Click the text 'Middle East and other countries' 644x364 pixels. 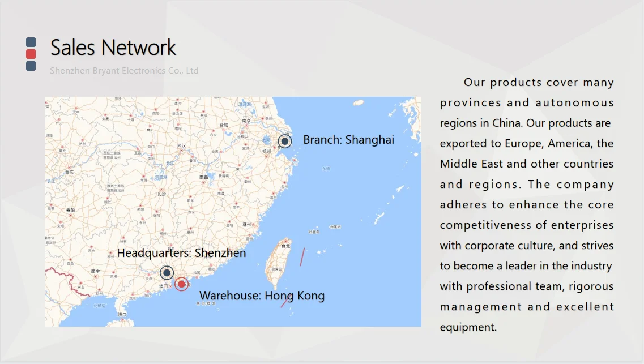[527, 164]
